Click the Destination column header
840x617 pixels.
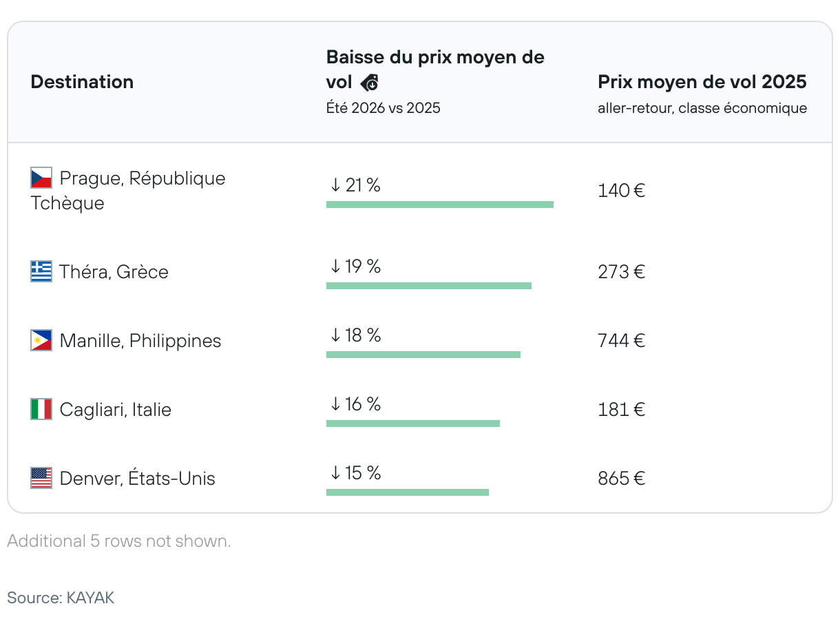82,82
